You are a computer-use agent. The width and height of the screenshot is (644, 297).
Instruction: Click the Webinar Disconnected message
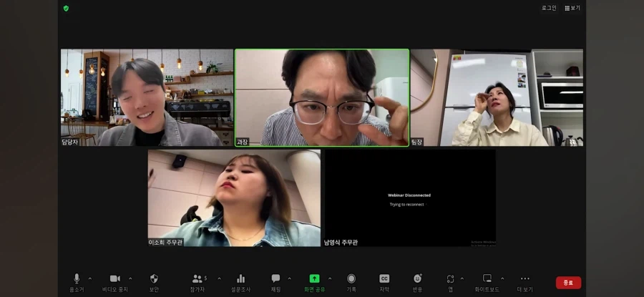(x=409, y=195)
